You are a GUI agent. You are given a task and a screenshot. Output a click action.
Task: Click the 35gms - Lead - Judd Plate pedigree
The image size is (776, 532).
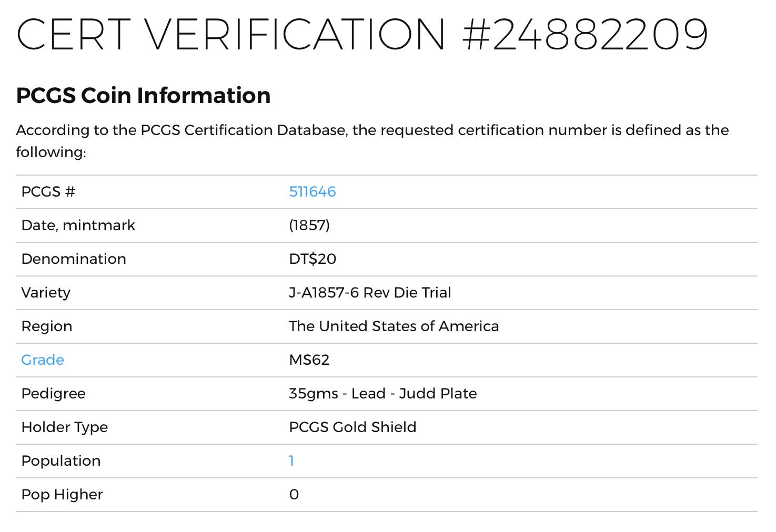tap(382, 394)
